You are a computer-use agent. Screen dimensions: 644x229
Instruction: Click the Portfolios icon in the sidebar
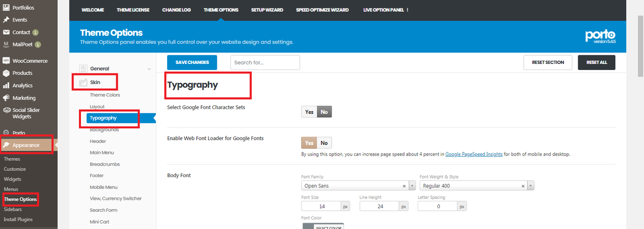6,7
